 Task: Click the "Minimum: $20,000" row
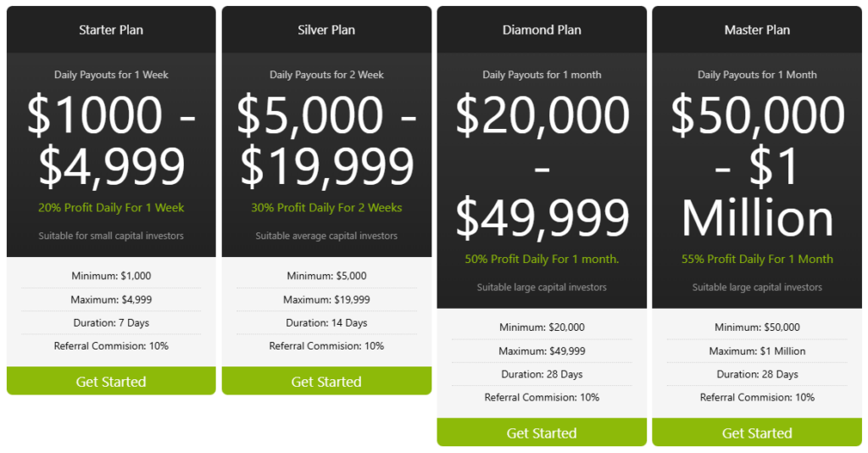(542, 327)
